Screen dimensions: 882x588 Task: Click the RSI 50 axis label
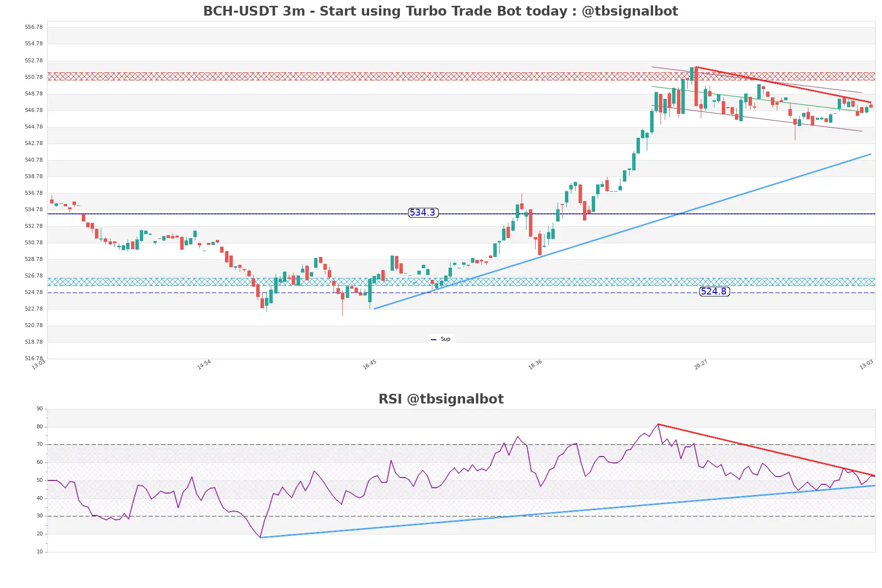click(x=39, y=480)
